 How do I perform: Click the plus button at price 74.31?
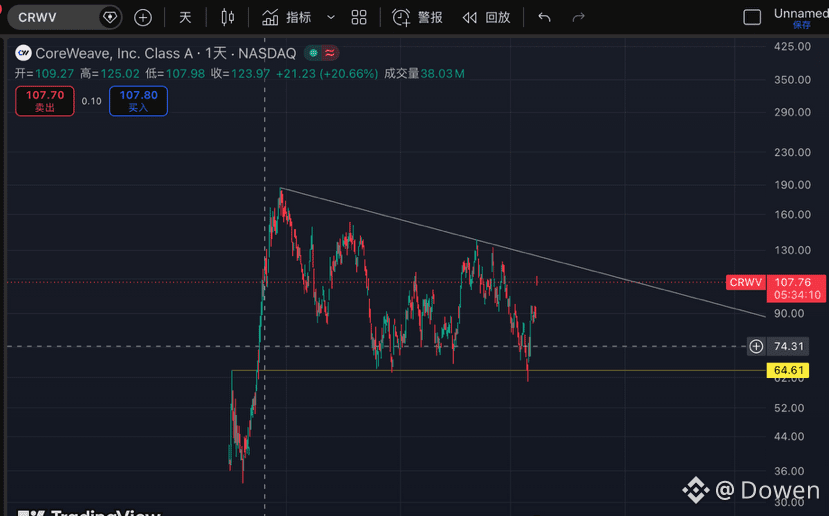[756, 346]
